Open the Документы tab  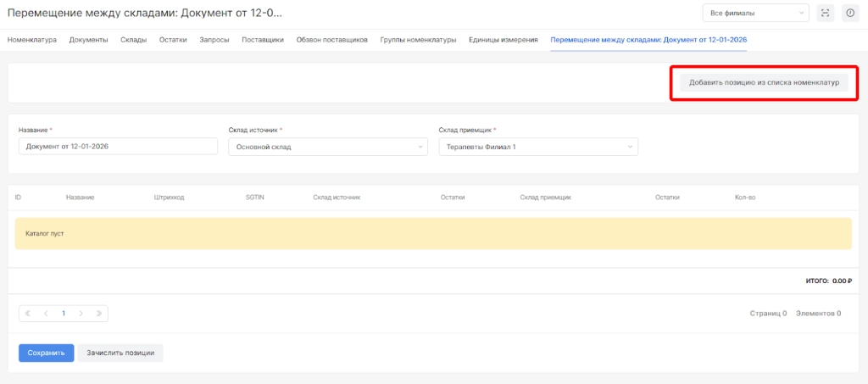tap(88, 40)
